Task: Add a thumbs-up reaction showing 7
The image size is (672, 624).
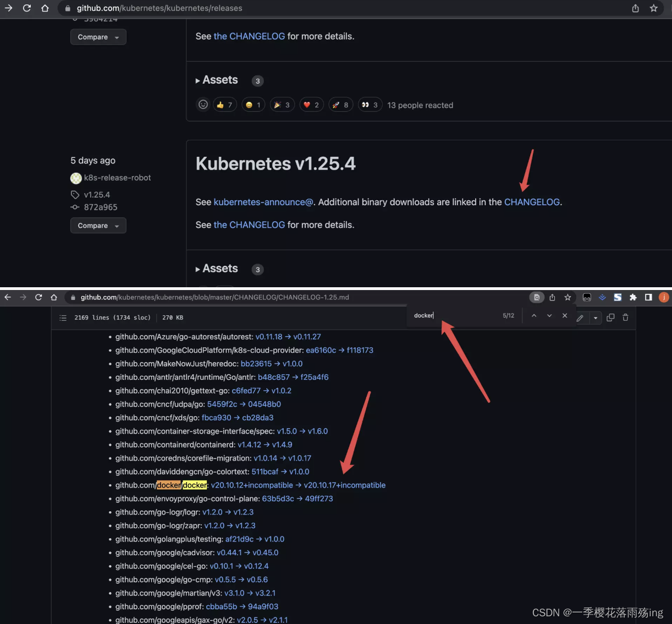Action: [x=224, y=105]
